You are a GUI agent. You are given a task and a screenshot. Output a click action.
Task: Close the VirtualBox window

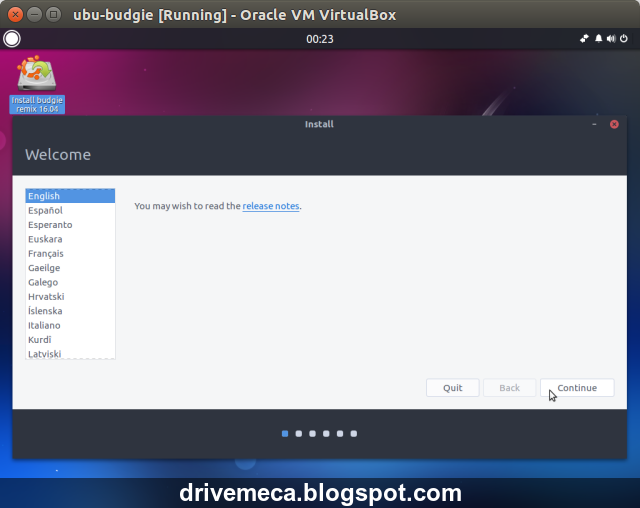point(15,15)
